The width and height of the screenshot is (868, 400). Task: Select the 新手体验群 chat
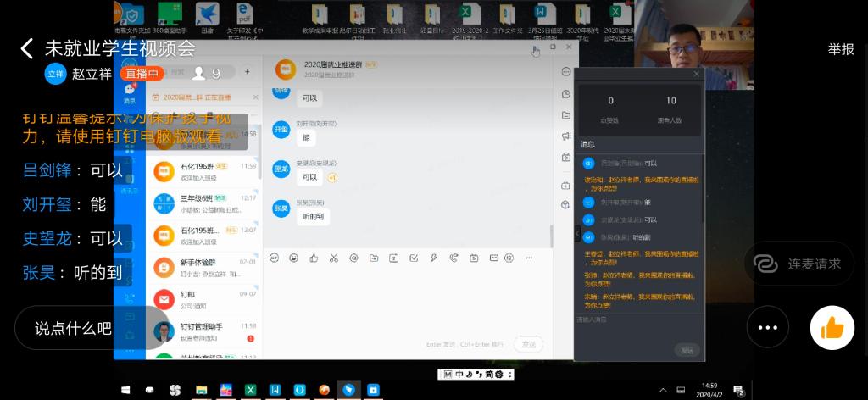203,268
